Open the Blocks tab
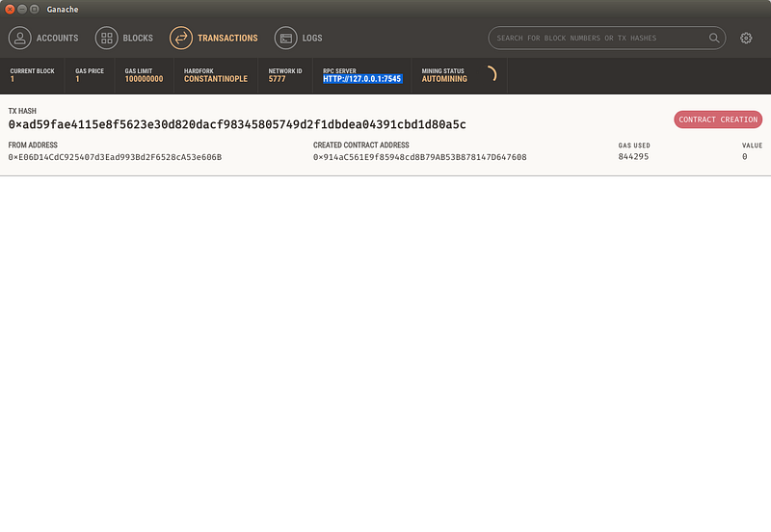 click(x=138, y=38)
